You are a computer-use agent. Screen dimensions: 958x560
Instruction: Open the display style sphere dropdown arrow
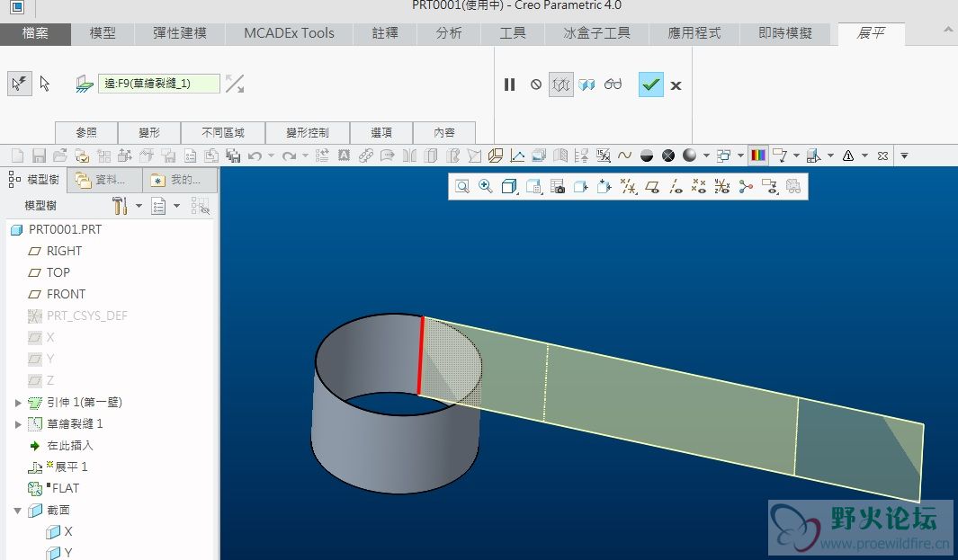pos(705,156)
